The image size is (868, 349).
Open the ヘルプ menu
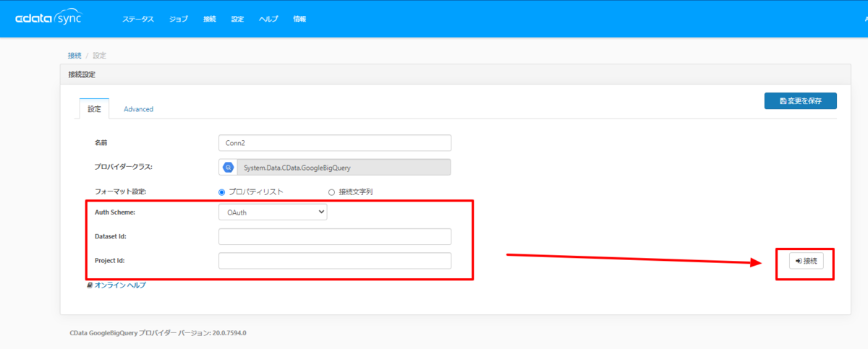pos(268,20)
